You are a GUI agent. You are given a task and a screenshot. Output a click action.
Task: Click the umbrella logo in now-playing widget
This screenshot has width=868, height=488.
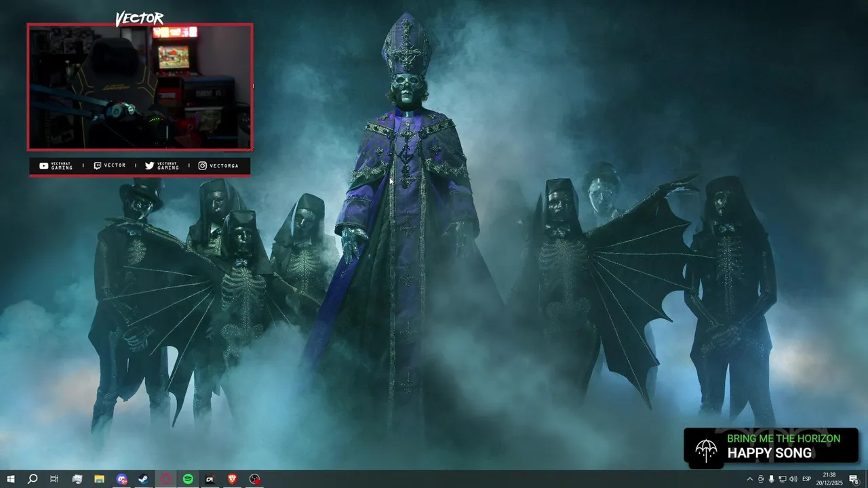tap(706, 449)
